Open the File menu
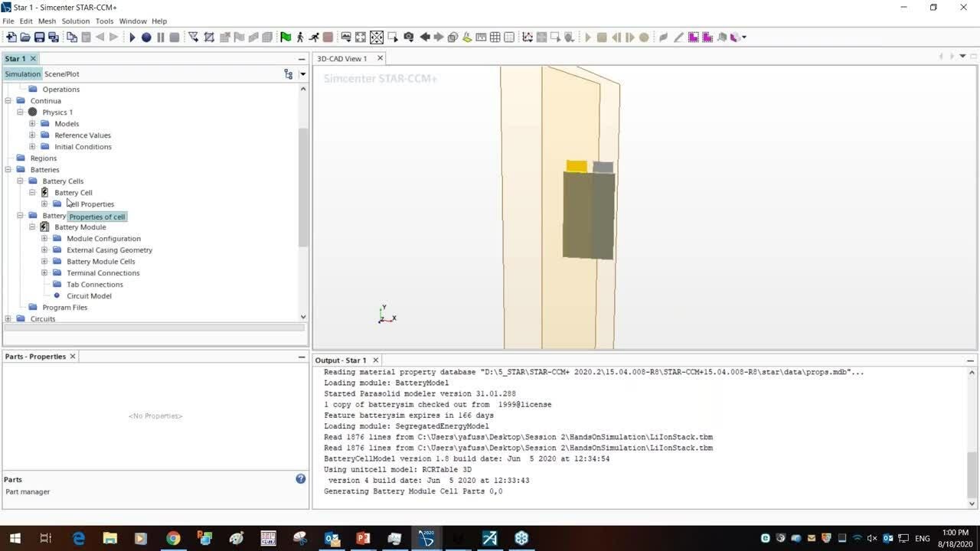Image resolution: width=980 pixels, height=551 pixels. [x=8, y=21]
